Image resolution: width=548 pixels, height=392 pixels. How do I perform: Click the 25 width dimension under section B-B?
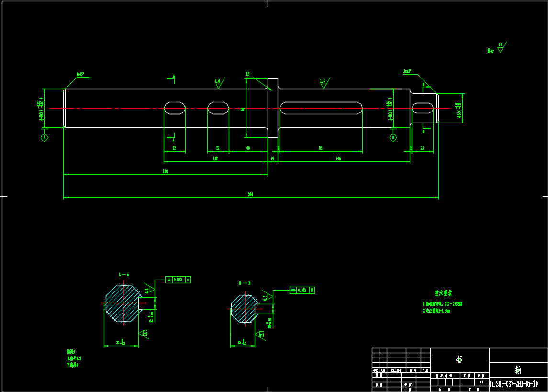242,342
